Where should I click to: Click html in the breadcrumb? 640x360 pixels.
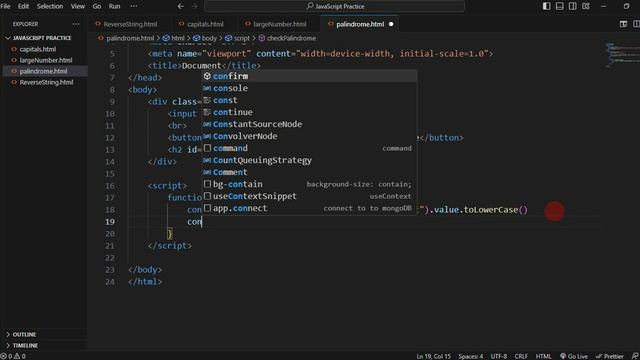178,38
